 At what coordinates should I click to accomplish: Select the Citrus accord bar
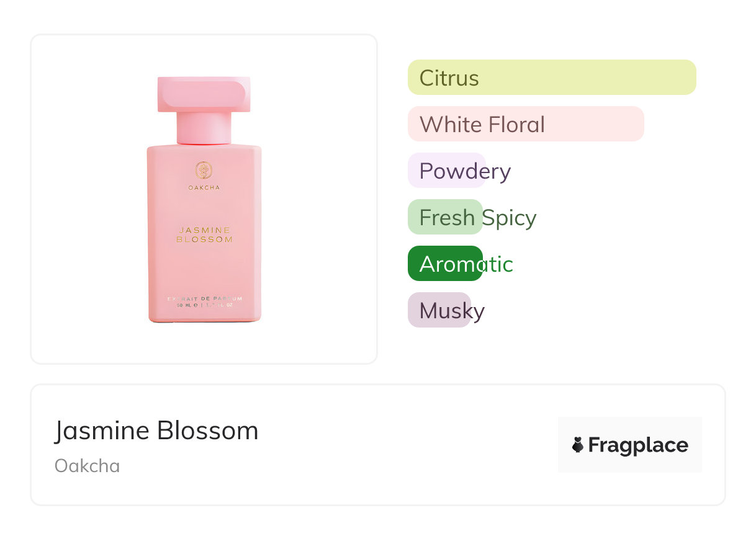pos(551,78)
